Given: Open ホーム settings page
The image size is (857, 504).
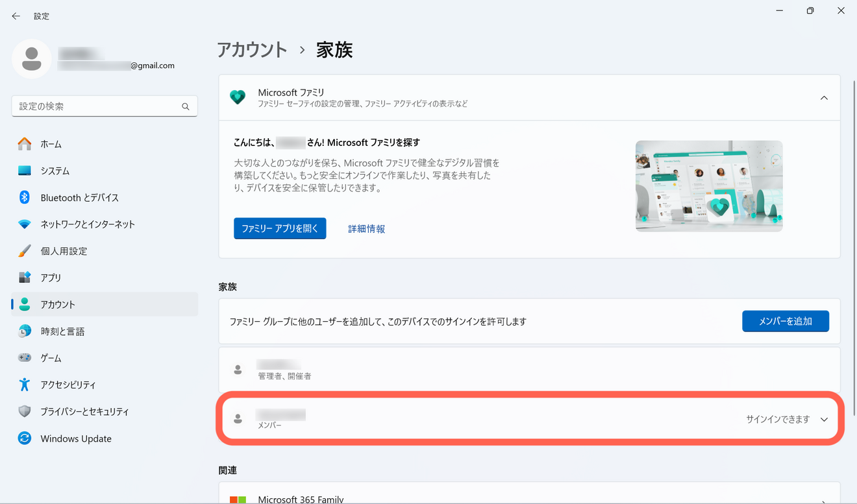Looking at the screenshot, I should [105, 144].
